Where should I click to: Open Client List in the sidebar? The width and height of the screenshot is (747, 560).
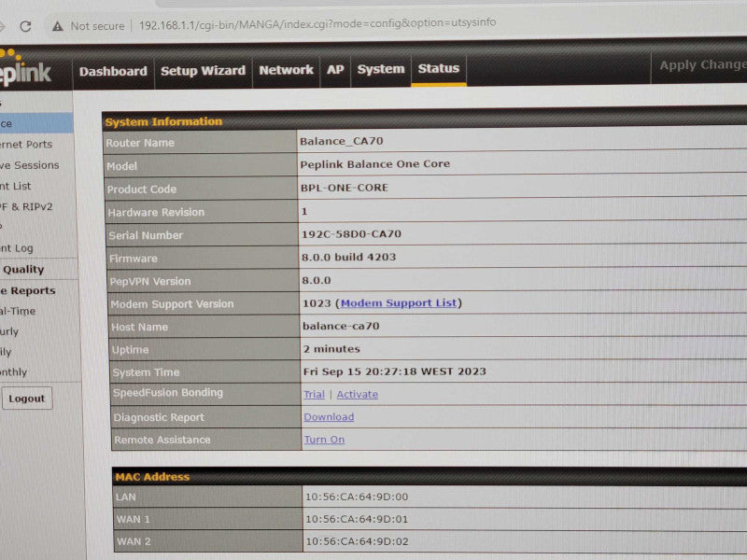pyautogui.click(x=16, y=186)
